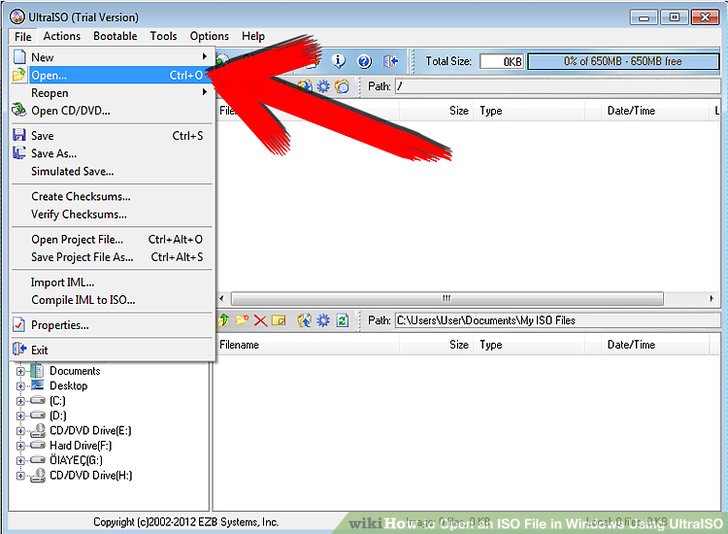Sort image pane by Type column header

[x=529, y=111]
